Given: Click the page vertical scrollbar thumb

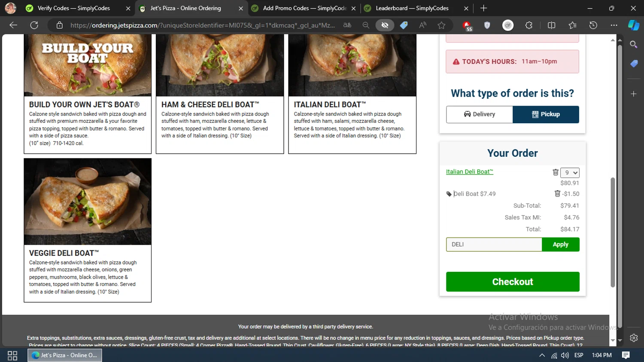Looking at the screenshot, I should click(613, 232).
